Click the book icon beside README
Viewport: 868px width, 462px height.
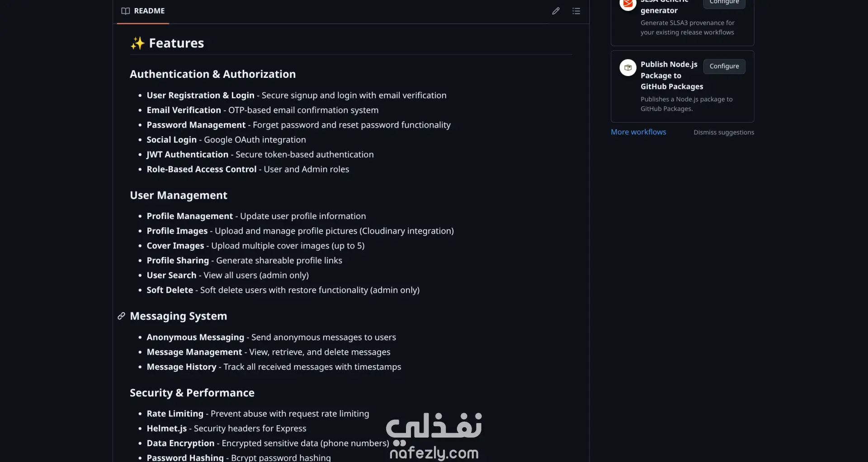(126, 11)
